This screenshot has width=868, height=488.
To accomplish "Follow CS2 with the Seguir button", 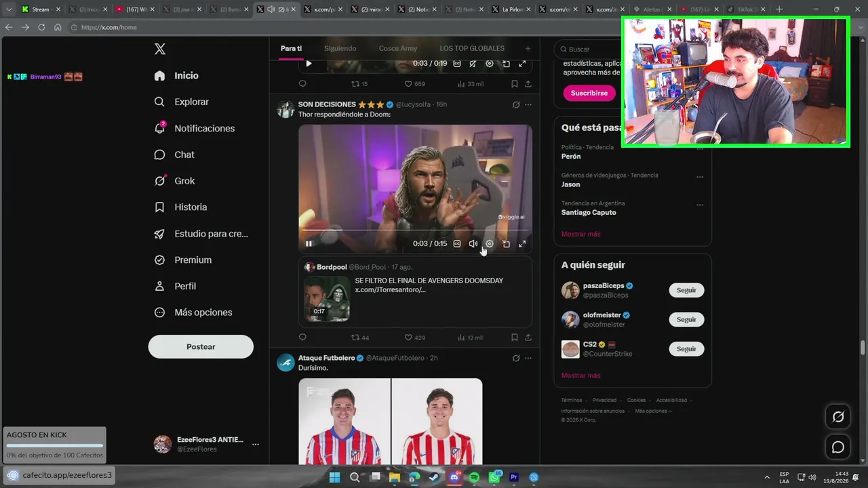I will 686,349.
